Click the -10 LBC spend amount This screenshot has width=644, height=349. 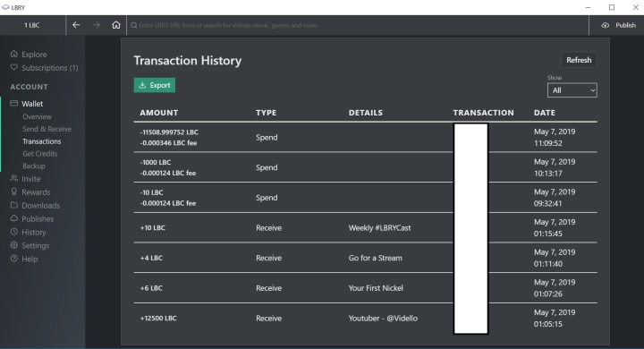pos(151,192)
